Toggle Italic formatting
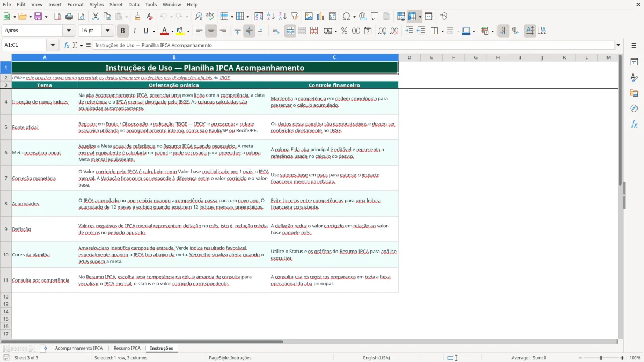The image size is (644, 362). [135, 31]
